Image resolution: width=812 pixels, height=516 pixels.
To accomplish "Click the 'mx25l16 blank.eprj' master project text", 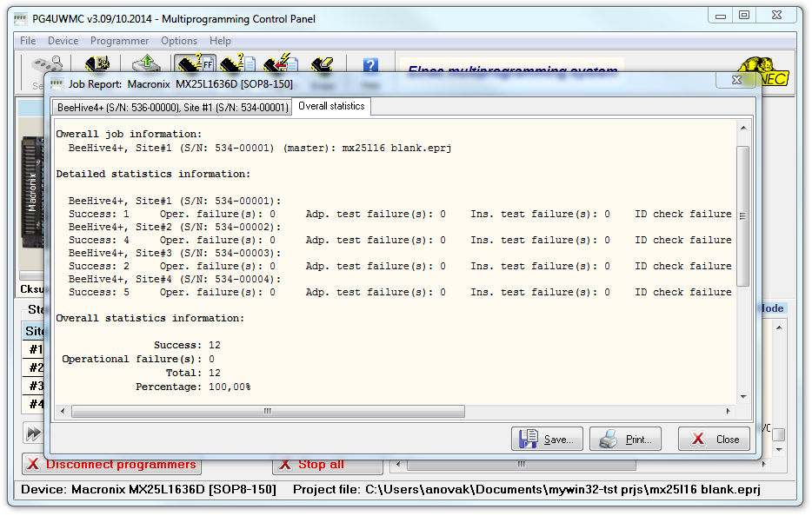I will 396,148.
